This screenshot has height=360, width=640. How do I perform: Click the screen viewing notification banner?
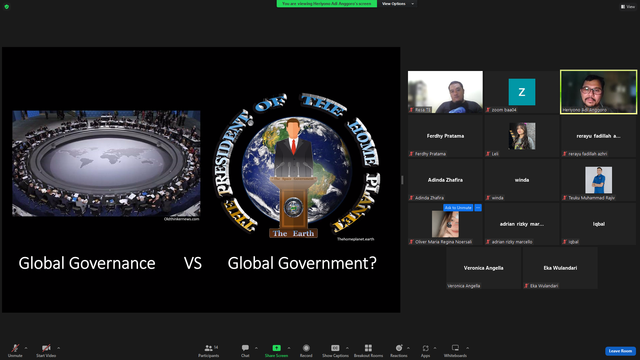pos(327,4)
